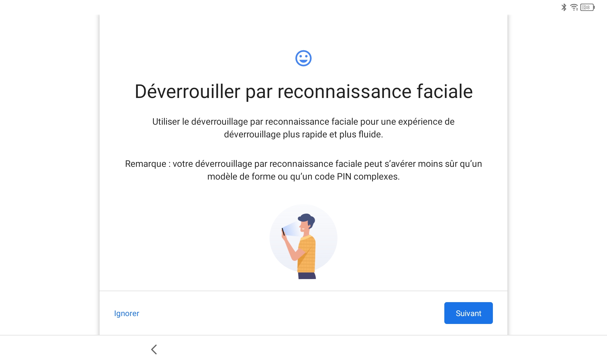The image size is (607, 364).
Task: Tap the word 'Remarque' at paragraph start
Action: 146,164
